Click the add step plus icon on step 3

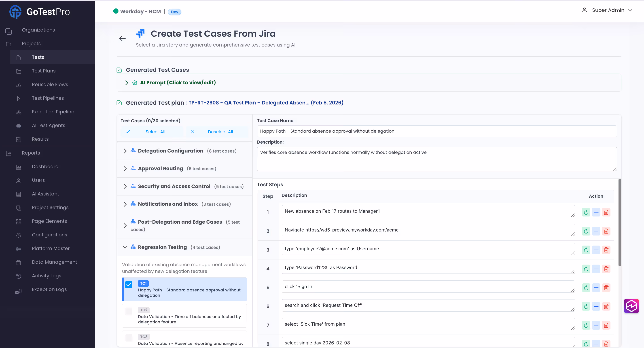[596, 250]
